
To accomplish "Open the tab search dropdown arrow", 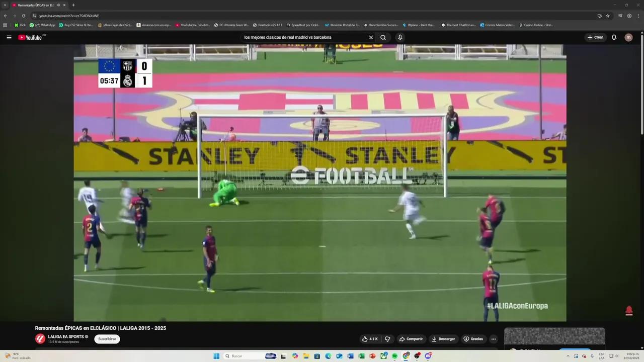I will pyautogui.click(x=5, y=5).
